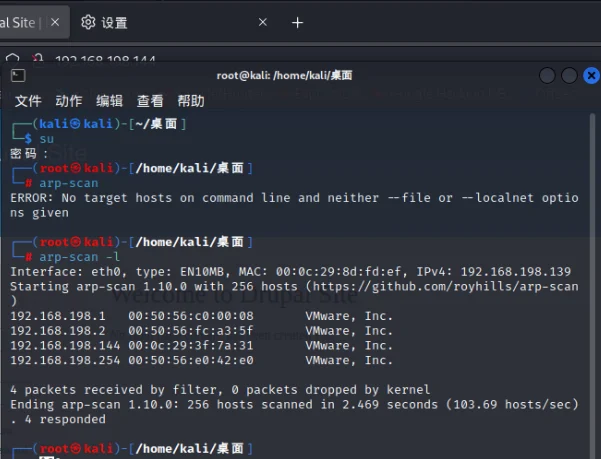This screenshot has width=601, height=459.
Task: Close the 设置 browser tab
Action: coord(263,22)
